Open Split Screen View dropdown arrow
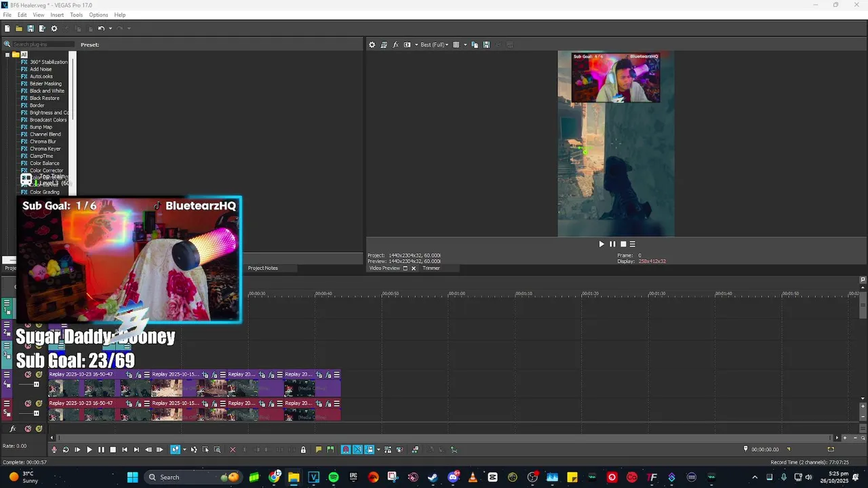This screenshot has width=868, height=488. click(x=416, y=45)
